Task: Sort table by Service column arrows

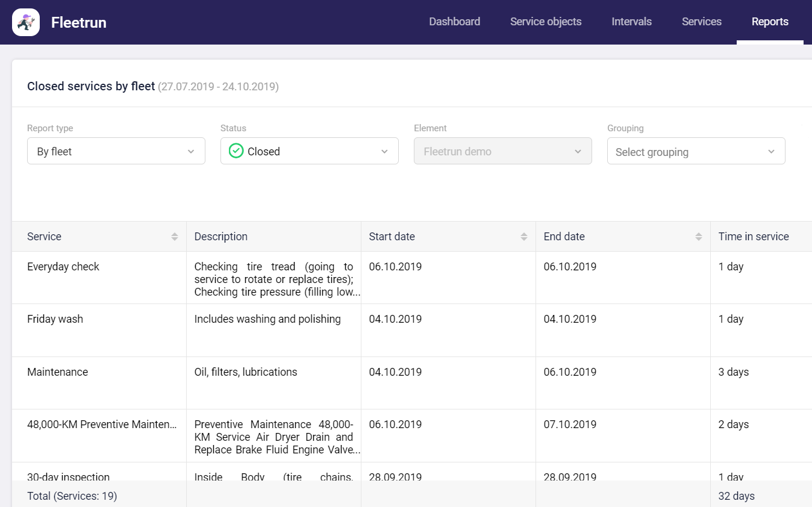Action: (x=175, y=237)
